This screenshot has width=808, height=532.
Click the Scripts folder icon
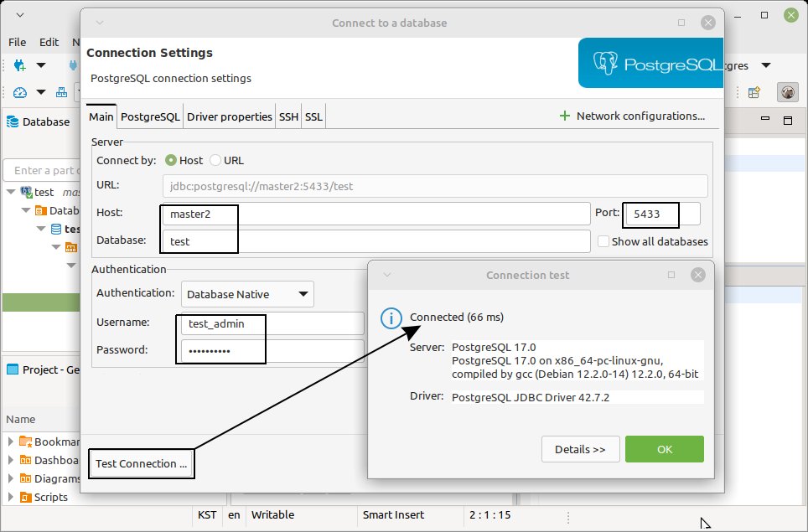click(26, 497)
